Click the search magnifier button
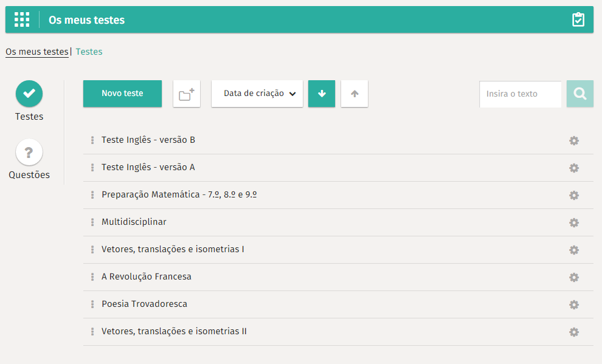The height and width of the screenshot is (364, 602). tap(580, 94)
